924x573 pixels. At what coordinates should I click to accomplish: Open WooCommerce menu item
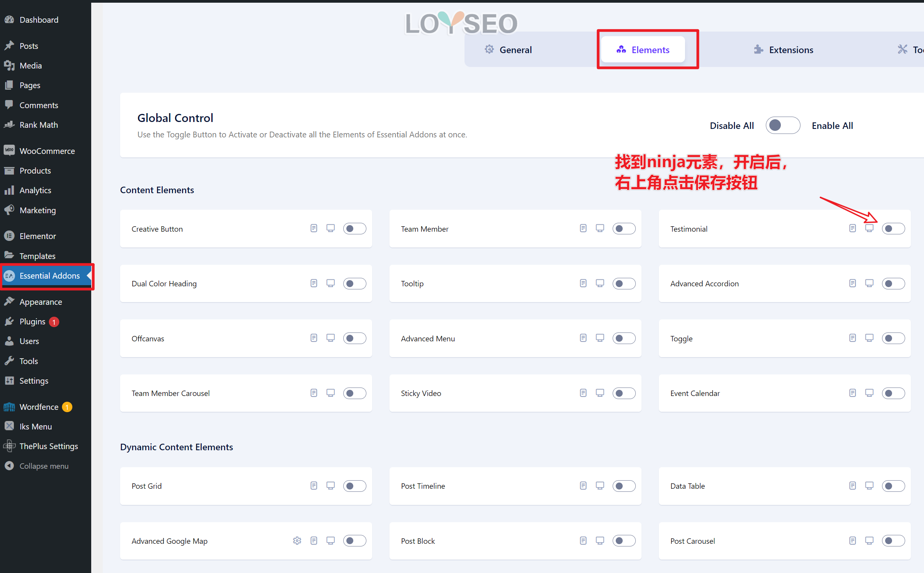point(47,151)
